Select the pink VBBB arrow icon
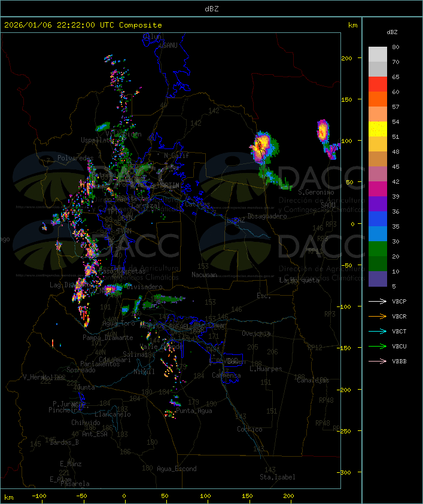 378,362
